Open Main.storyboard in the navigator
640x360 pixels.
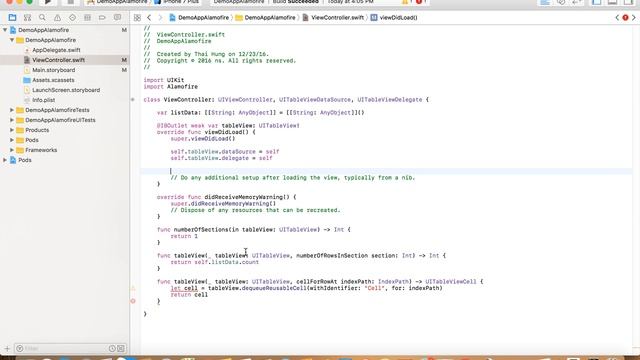53,70
